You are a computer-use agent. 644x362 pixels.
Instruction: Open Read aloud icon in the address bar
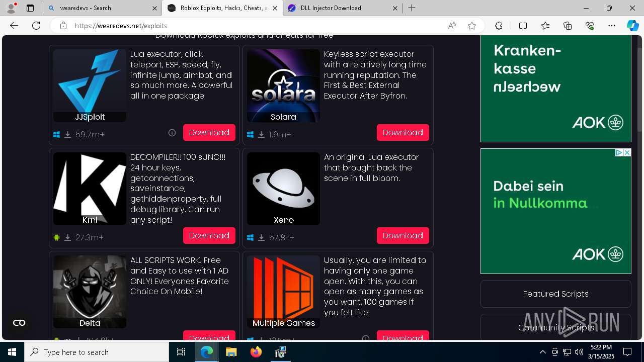452,26
